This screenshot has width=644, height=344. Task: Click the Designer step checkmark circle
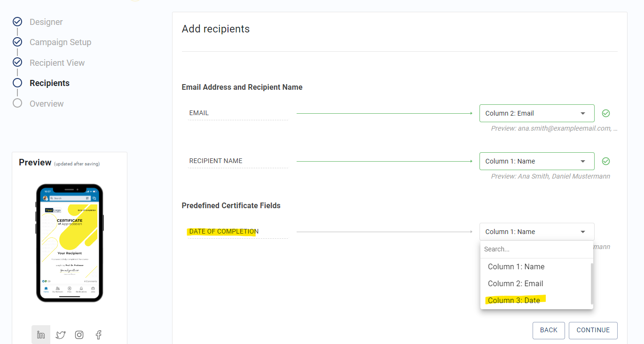(x=17, y=22)
